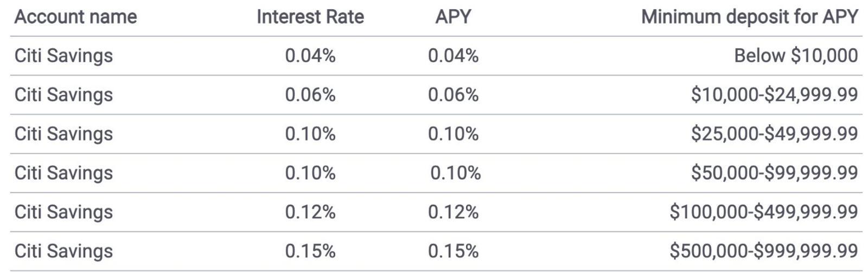Image resolution: width=868 pixels, height=272 pixels.
Task: Select the $10,000-$24,999.99 deposit cell
Action: pos(774,94)
